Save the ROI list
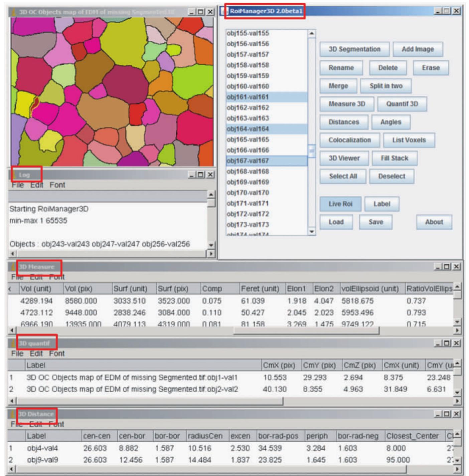 (376, 222)
